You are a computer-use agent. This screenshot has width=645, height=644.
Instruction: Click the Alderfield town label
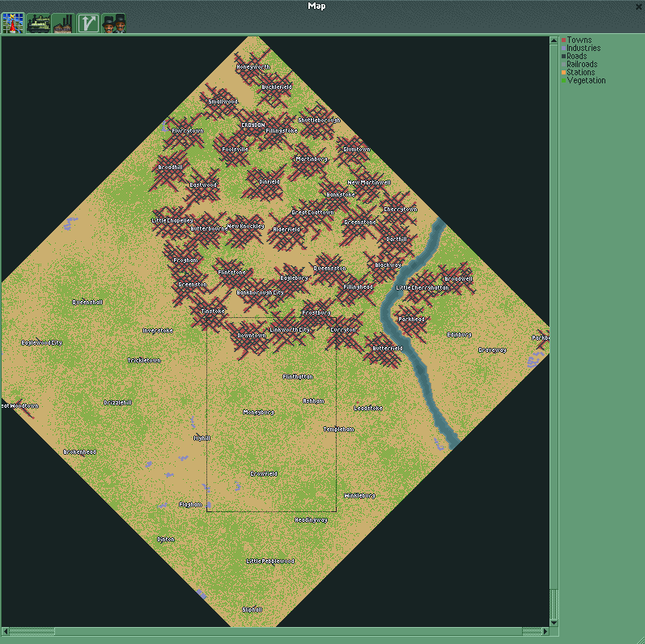point(286,230)
